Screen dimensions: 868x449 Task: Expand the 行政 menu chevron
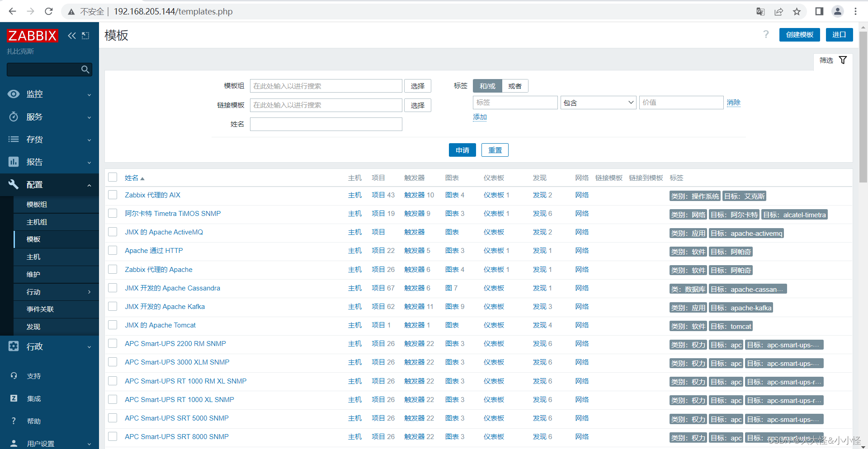pyautogui.click(x=89, y=347)
